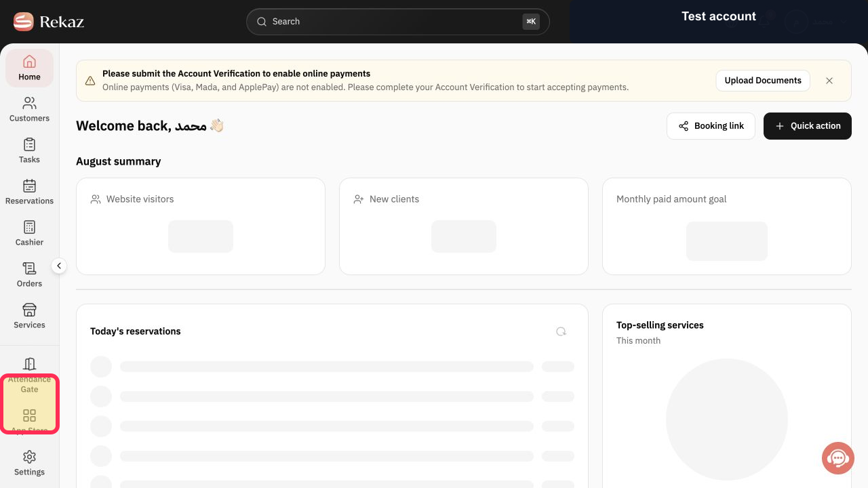This screenshot has width=868, height=488.
Task: Click the Rekaz logo
Action: (49, 22)
